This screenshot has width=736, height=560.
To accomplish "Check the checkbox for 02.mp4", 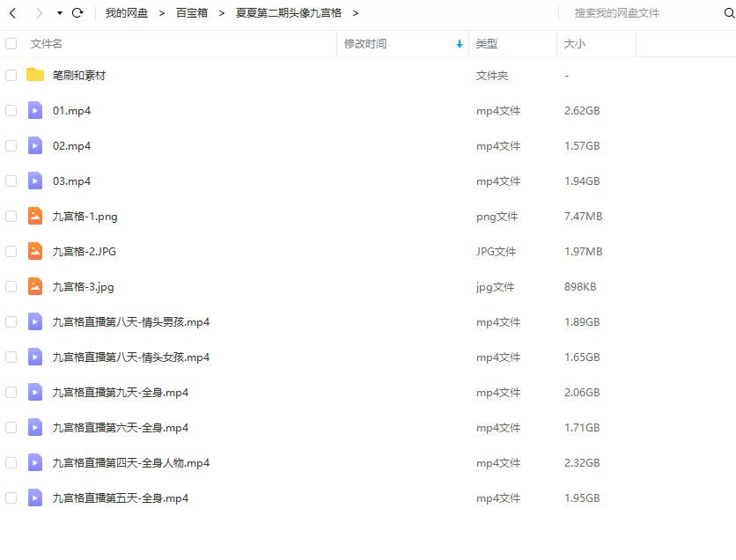I will (11, 145).
